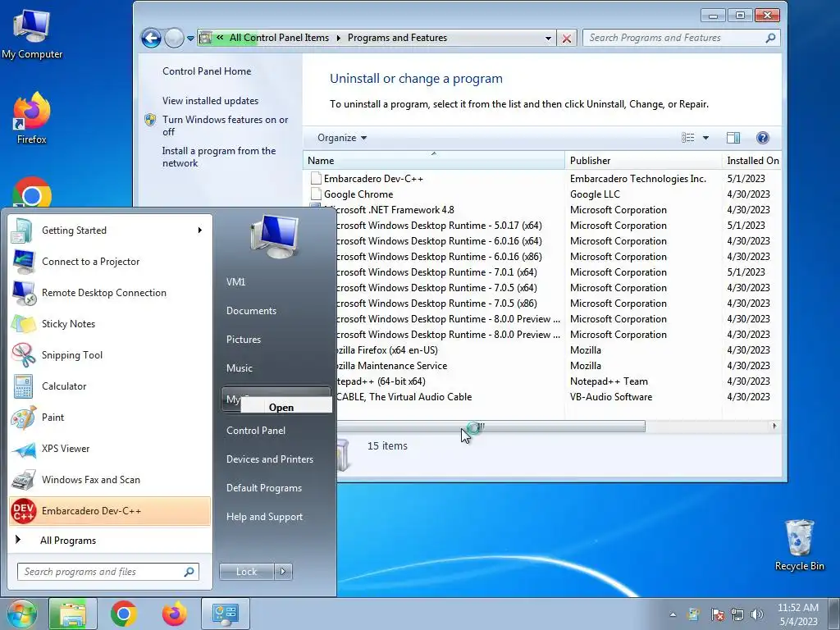Viewport: 840px width, 630px height.
Task: Open Devices and Printers
Action: point(269,459)
